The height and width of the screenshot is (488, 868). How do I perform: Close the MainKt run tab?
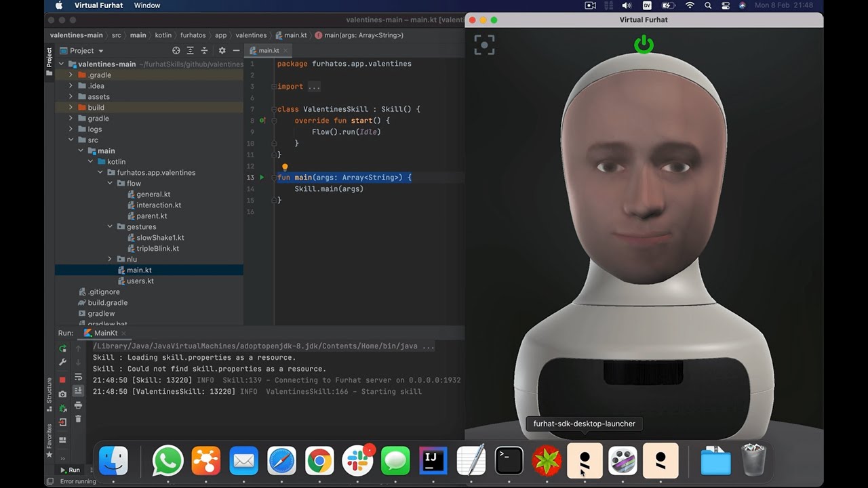coord(125,333)
